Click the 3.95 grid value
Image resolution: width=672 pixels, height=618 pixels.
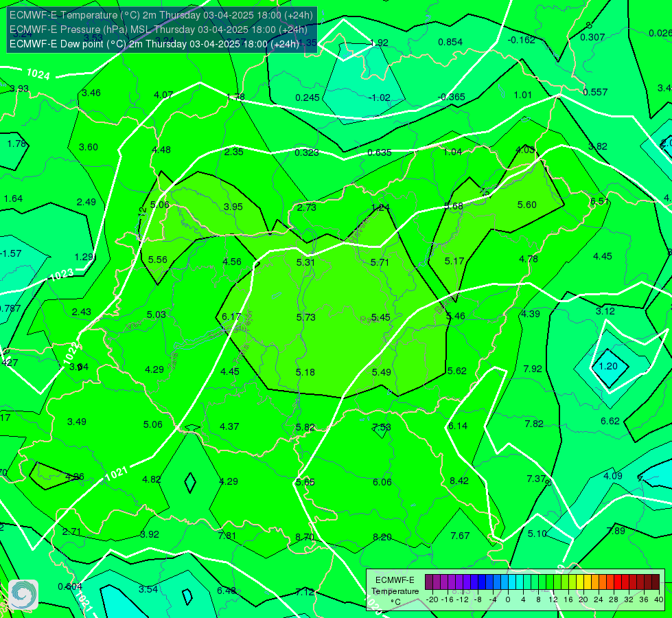[x=233, y=207]
